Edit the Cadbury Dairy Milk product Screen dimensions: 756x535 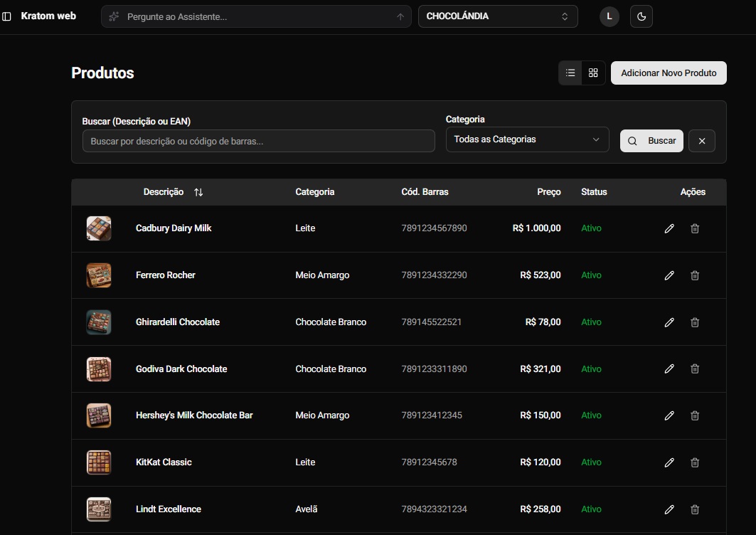point(669,228)
